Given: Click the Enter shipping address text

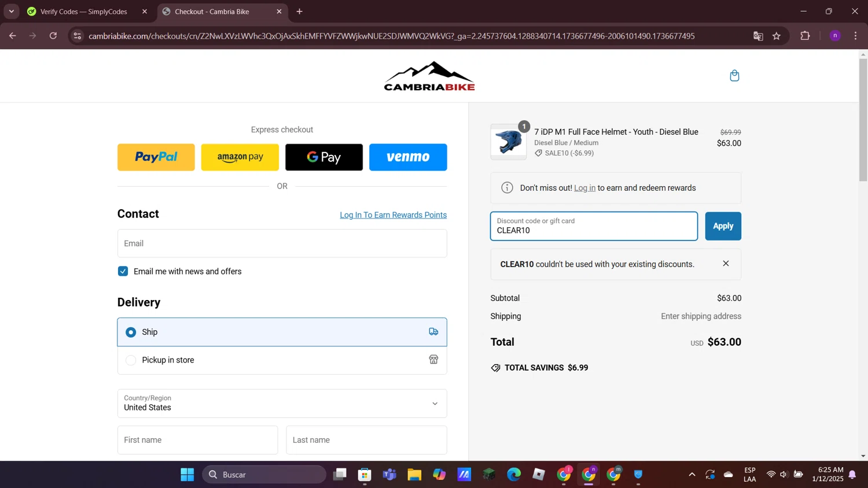Looking at the screenshot, I should (x=701, y=316).
